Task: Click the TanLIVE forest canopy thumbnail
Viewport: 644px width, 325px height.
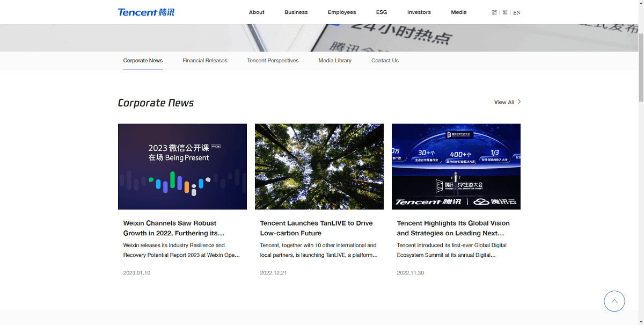Action: (319, 167)
